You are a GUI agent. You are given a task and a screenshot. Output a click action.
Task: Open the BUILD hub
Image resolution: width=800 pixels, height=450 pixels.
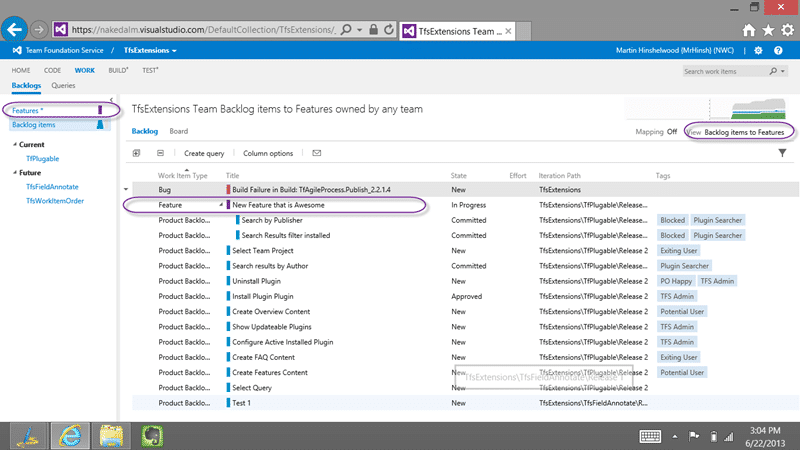(118, 70)
